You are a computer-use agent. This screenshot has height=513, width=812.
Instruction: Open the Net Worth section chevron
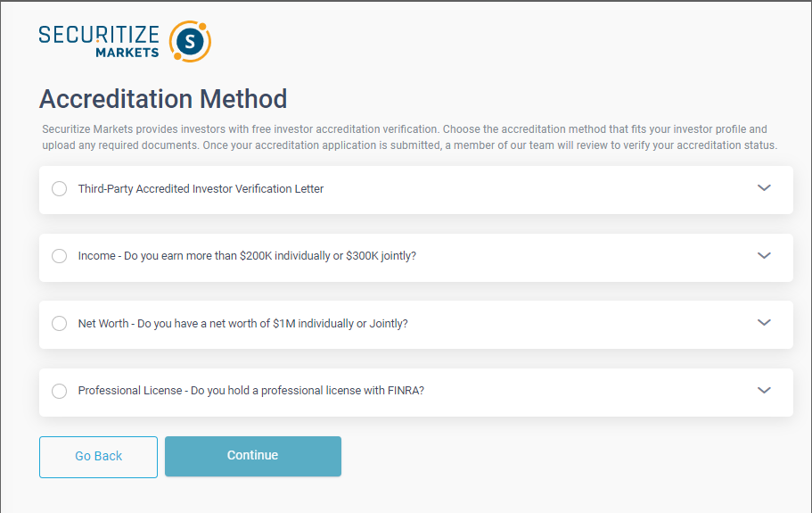click(x=765, y=322)
